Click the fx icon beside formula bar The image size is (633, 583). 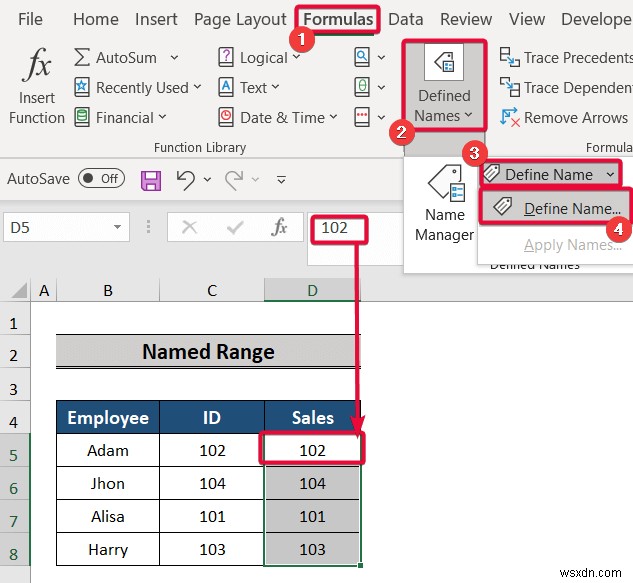(x=279, y=227)
